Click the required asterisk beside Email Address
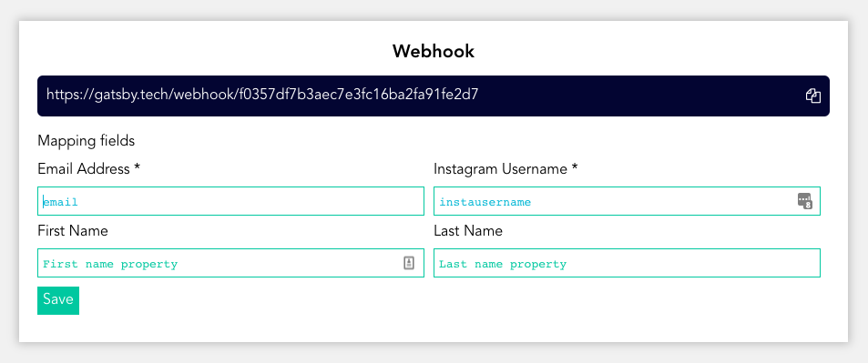This screenshot has height=363, width=868. [x=137, y=167]
